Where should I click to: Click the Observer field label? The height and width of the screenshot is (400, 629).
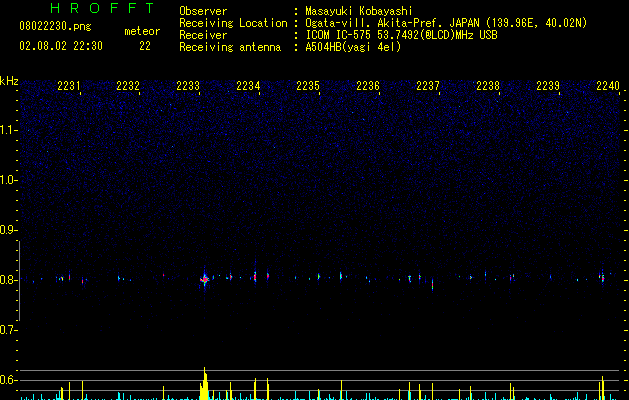click(203, 11)
